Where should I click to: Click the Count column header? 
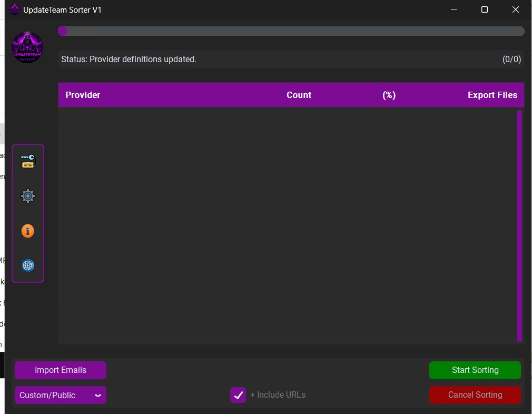[299, 95]
